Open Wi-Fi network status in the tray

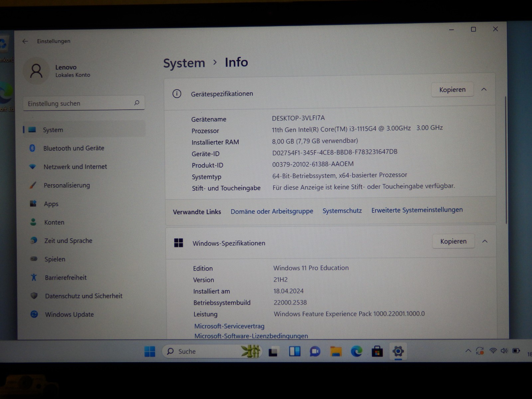click(x=493, y=351)
